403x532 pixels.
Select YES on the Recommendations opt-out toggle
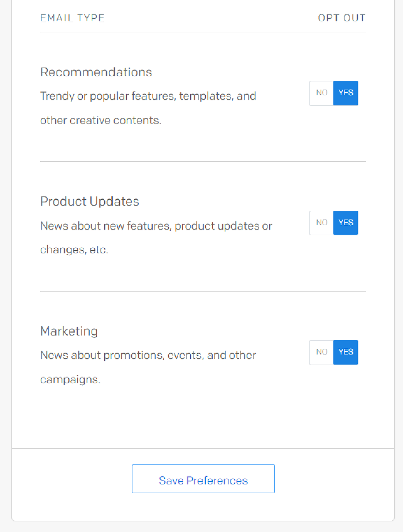tap(346, 93)
